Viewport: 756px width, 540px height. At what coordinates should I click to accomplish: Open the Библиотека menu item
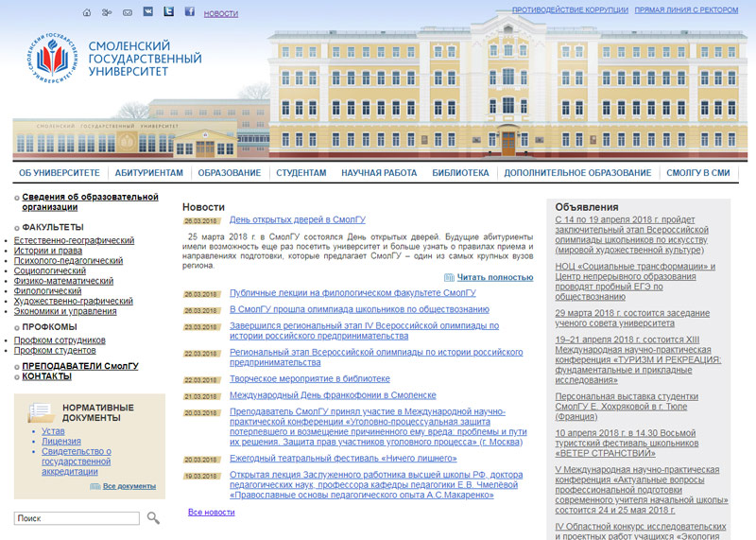point(460,173)
